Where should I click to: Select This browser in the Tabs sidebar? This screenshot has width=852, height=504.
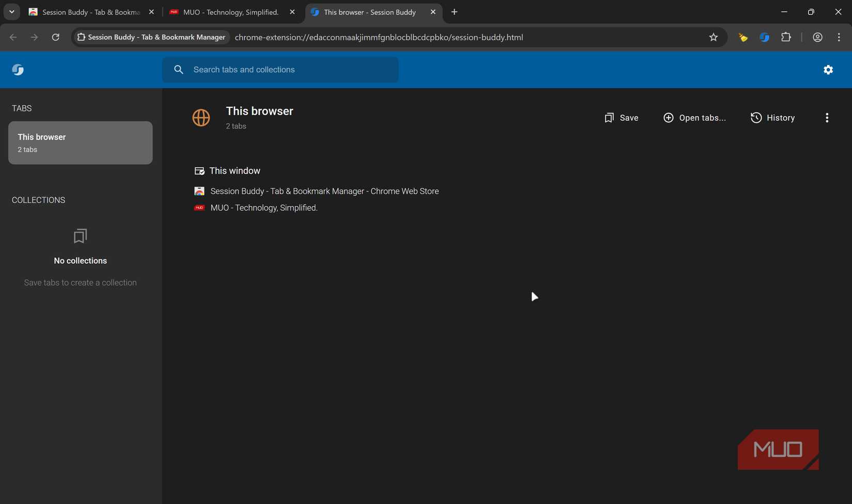pyautogui.click(x=80, y=143)
